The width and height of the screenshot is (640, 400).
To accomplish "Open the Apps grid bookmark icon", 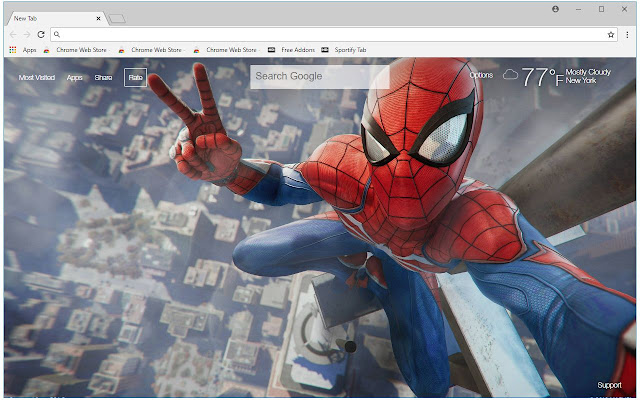I will pyautogui.click(x=13, y=50).
